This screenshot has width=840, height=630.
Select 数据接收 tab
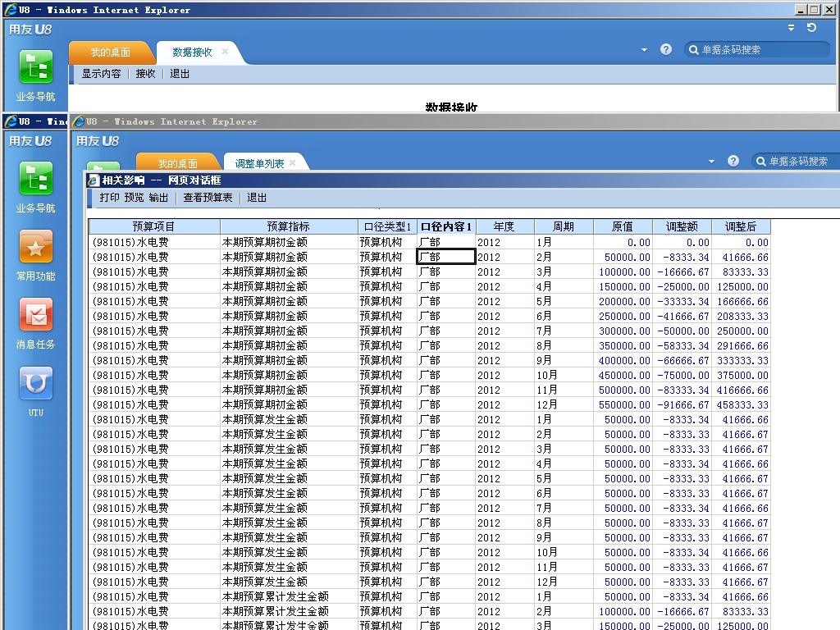tap(192, 52)
